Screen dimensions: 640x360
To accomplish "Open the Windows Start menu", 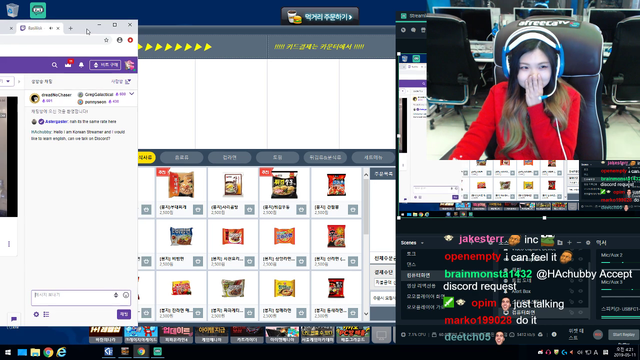I will click(x=8, y=352).
